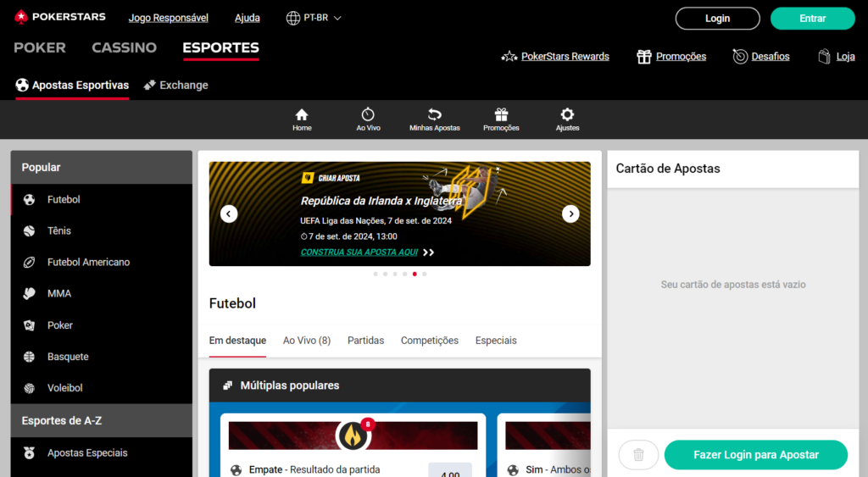This screenshot has width=868, height=477.
Task: Click the green Entrar button
Action: 813,19
